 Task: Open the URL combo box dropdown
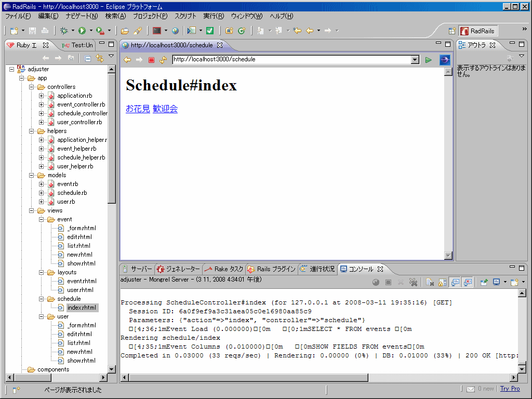415,59
